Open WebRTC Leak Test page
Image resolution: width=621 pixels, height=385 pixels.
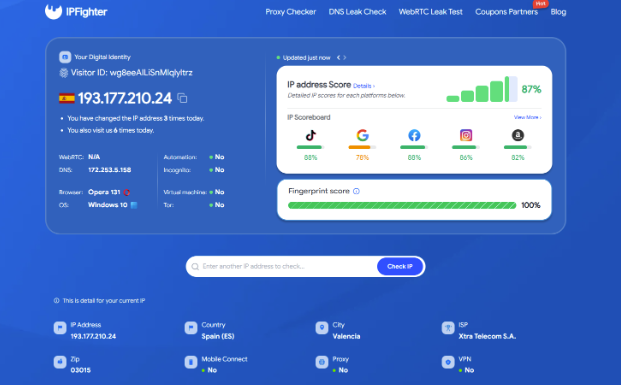431,12
